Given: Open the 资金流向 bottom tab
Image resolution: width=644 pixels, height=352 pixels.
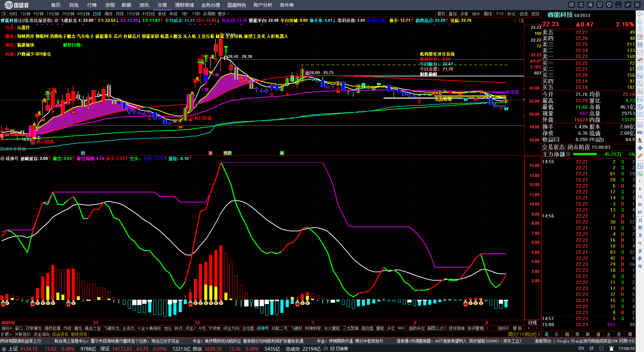Looking at the screenshot, I should pyautogui.click(x=42, y=334).
